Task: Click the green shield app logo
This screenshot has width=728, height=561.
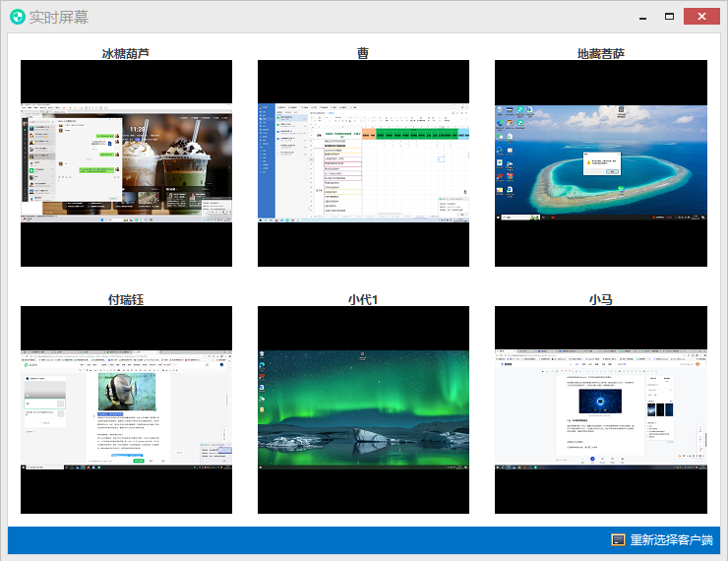Action: tap(17, 17)
